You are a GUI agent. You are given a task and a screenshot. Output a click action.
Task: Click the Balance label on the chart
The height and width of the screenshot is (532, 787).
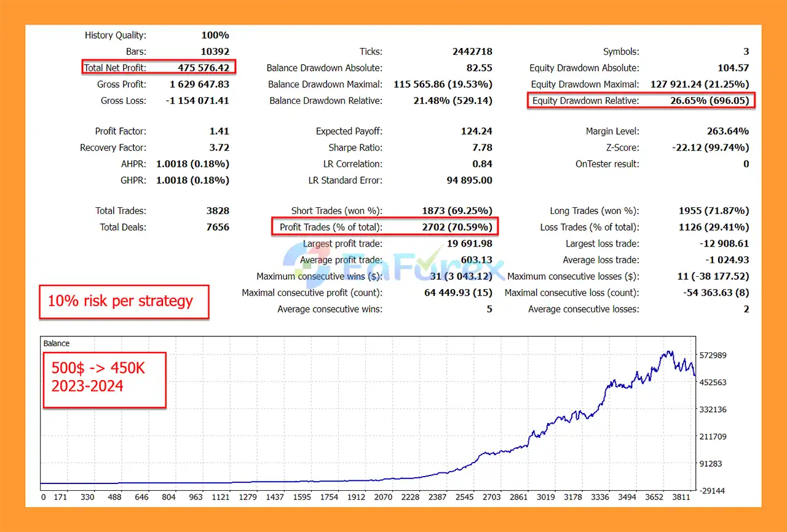pyautogui.click(x=57, y=344)
